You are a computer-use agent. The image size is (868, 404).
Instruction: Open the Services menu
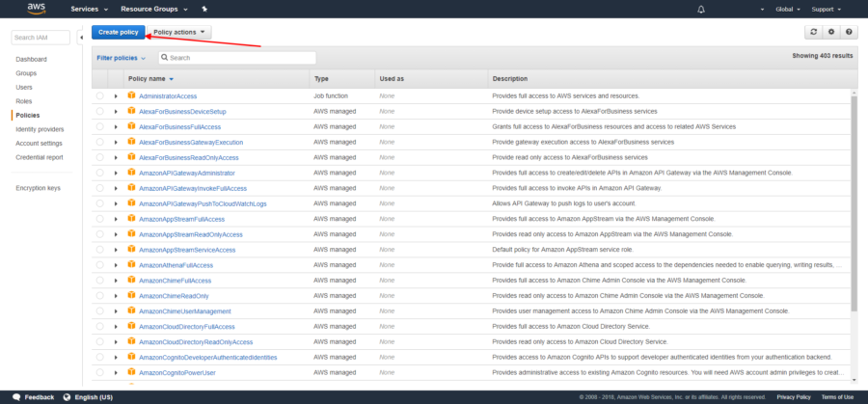pyautogui.click(x=88, y=9)
